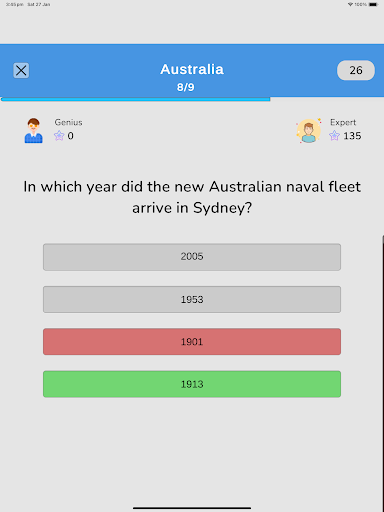Image resolution: width=384 pixels, height=512 pixels.
Task: Click the countdown timer showing 26
Action: click(356, 70)
